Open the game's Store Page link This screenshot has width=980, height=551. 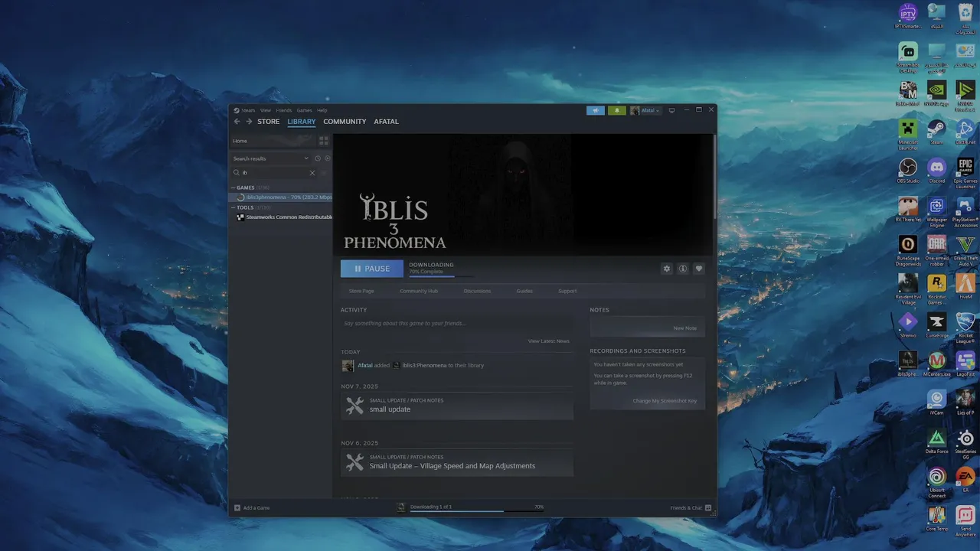pos(361,291)
